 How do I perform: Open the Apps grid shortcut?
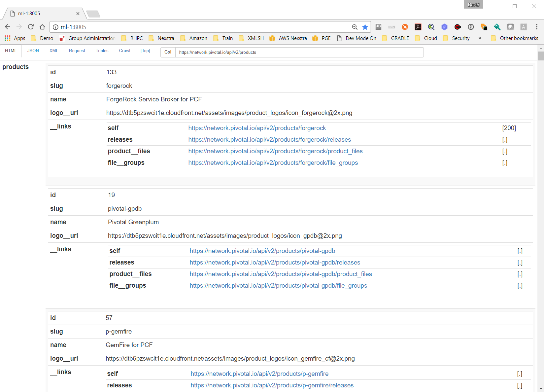(x=15, y=38)
